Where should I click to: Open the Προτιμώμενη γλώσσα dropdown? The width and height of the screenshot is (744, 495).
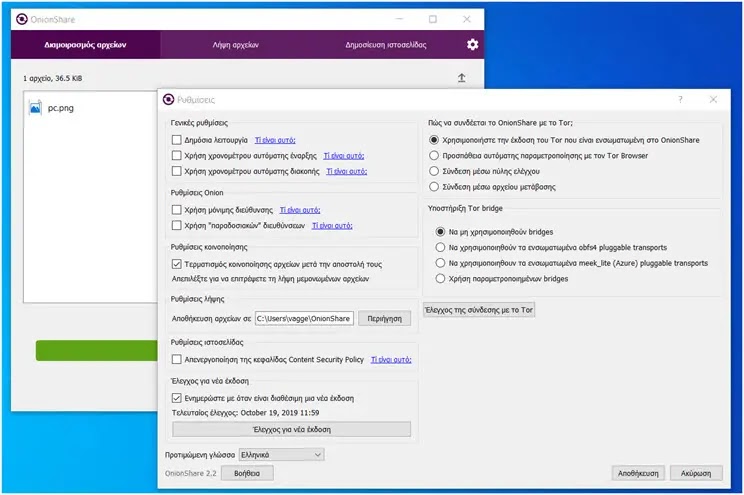click(281, 455)
